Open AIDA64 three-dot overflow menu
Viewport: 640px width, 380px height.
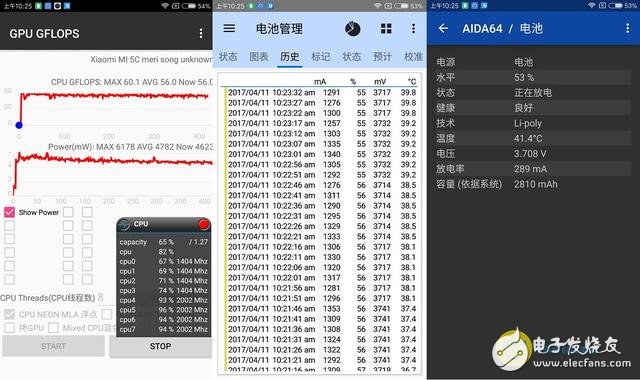coord(627,28)
